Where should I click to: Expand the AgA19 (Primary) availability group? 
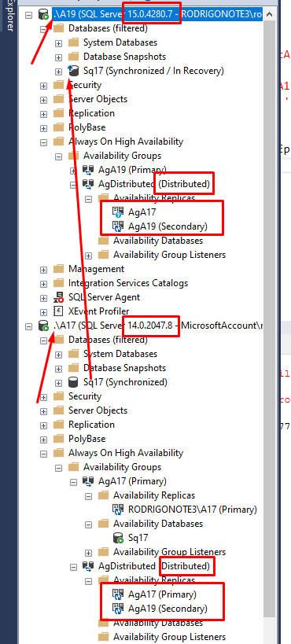click(x=73, y=171)
